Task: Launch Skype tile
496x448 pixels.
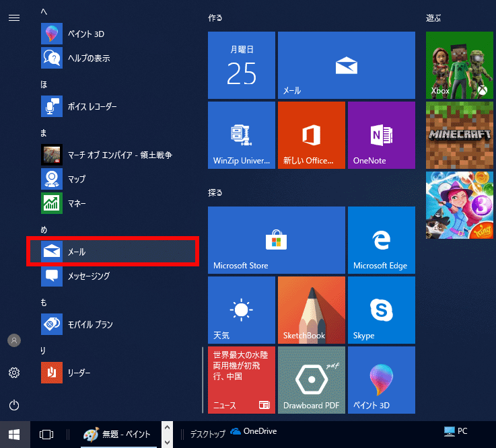Action: tap(382, 310)
